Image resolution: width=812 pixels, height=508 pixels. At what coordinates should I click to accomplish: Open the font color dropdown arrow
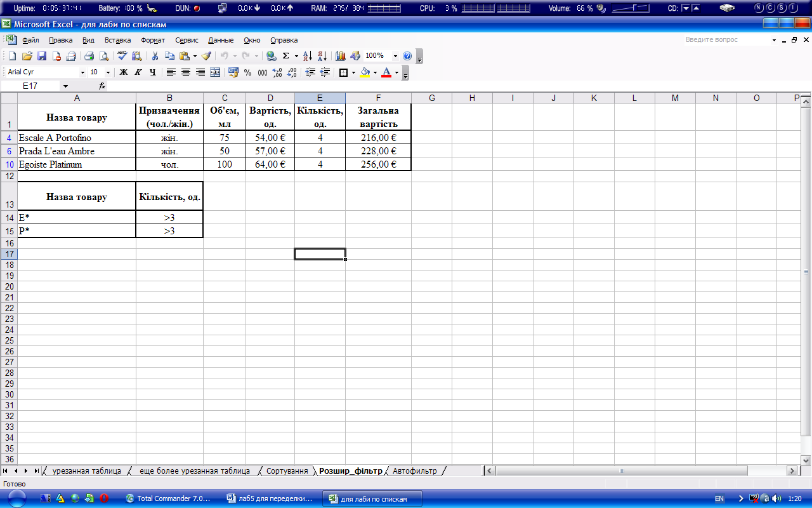click(396, 72)
